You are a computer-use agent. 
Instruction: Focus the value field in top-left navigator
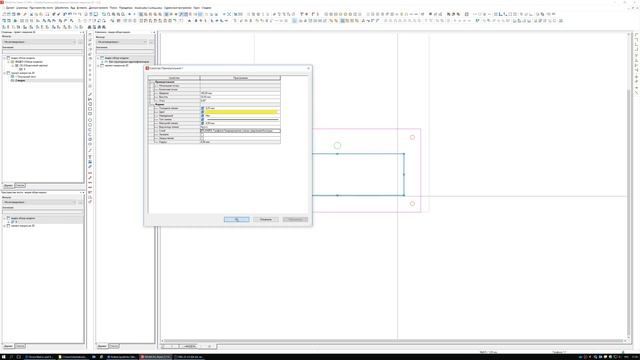pos(42,52)
